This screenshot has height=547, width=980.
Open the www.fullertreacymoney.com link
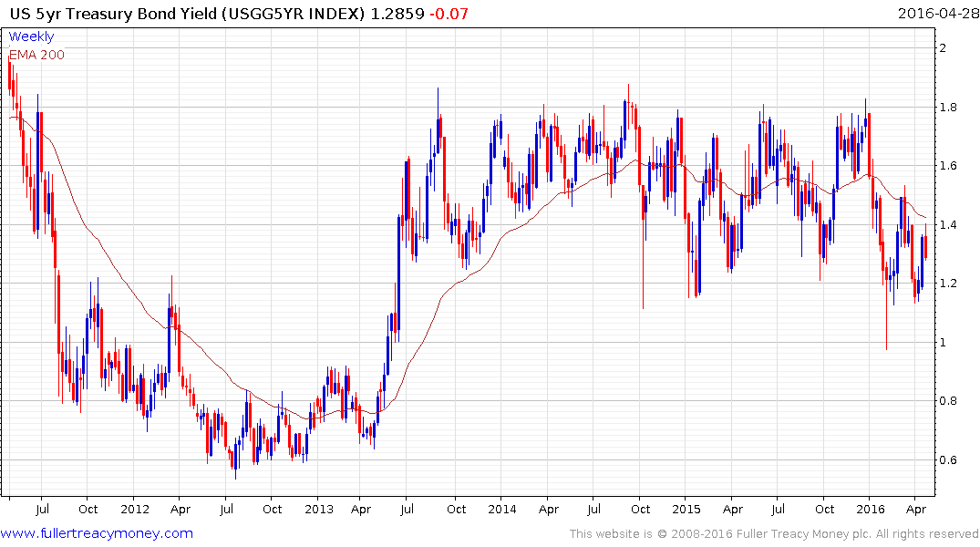[97, 533]
